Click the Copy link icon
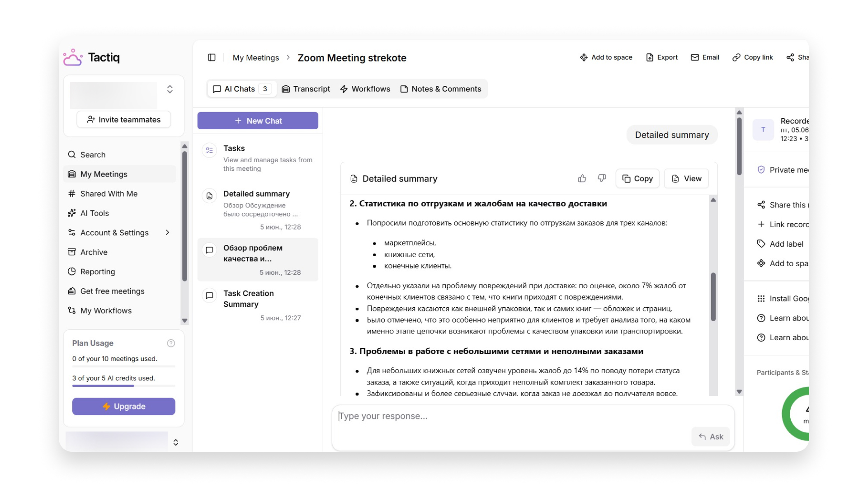This screenshot has width=868, height=488. click(x=736, y=57)
